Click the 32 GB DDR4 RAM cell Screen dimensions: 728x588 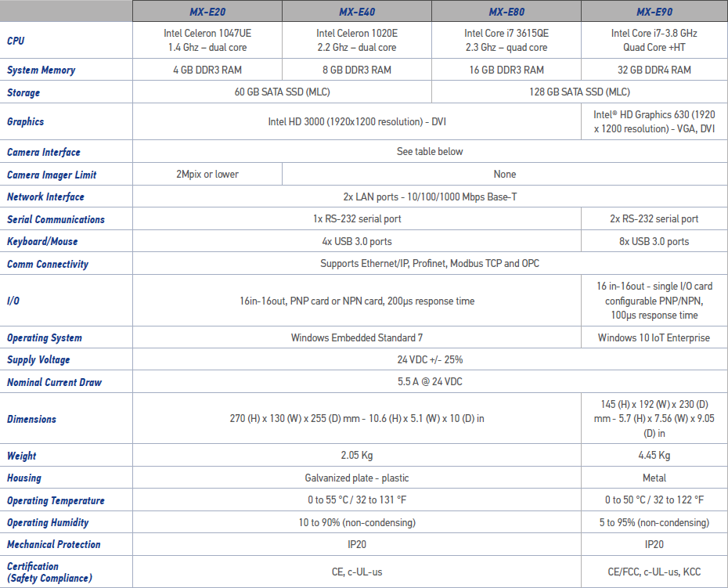click(x=654, y=70)
